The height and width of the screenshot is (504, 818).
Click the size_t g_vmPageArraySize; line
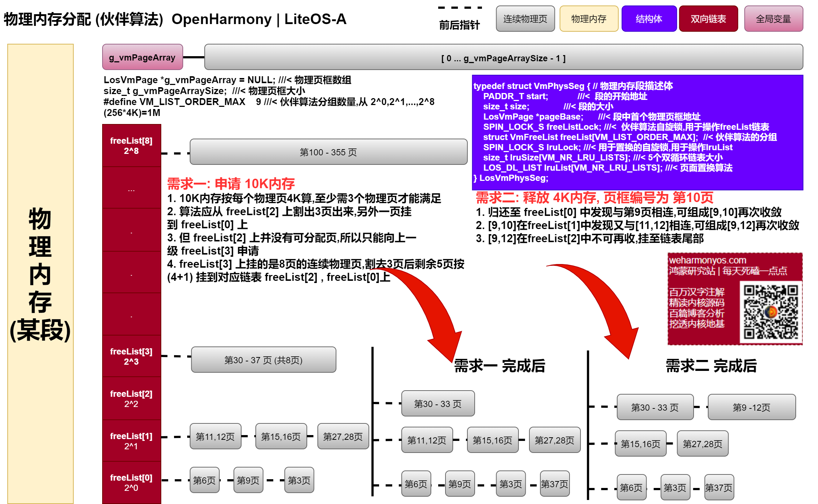(204, 90)
